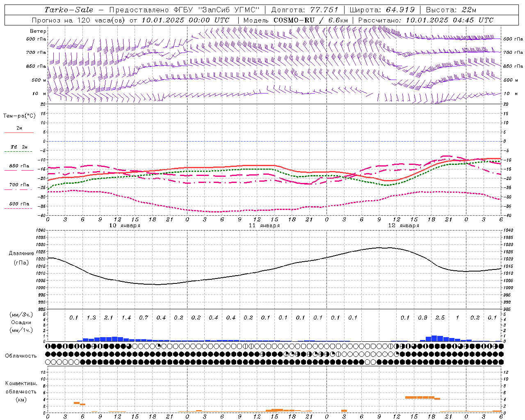Viewport: 525px width, 420px height.
Task: Click the 10 января date label
Action: pyautogui.click(x=125, y=226)
